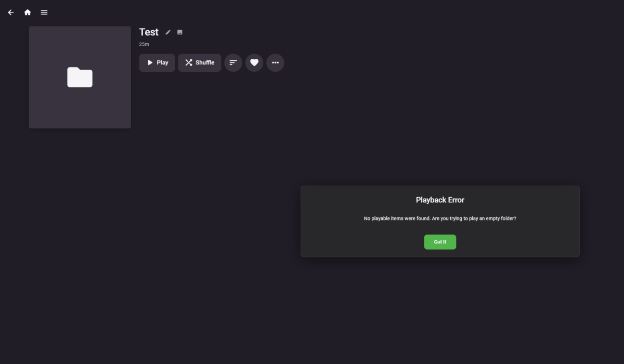Start shuffled playback with Shuffle button
624x364 pixels.
click(x=199, y=62)
